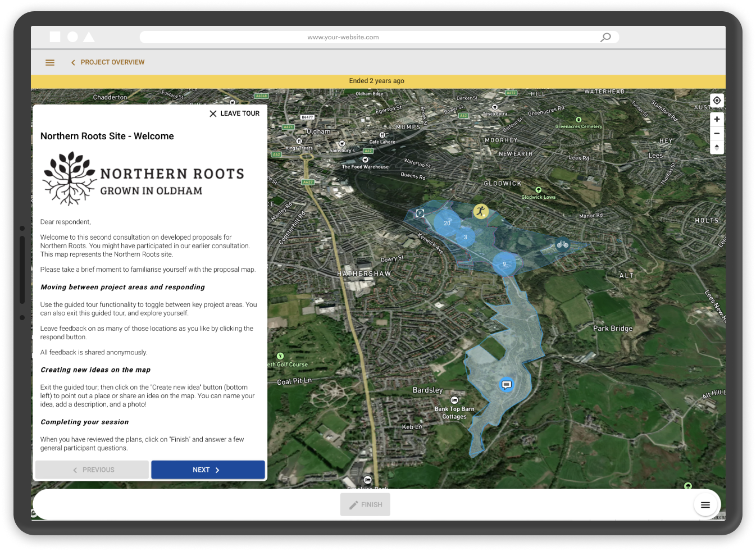
Task: Click the Tesco Extra map marker
Action: pos(495,107)
